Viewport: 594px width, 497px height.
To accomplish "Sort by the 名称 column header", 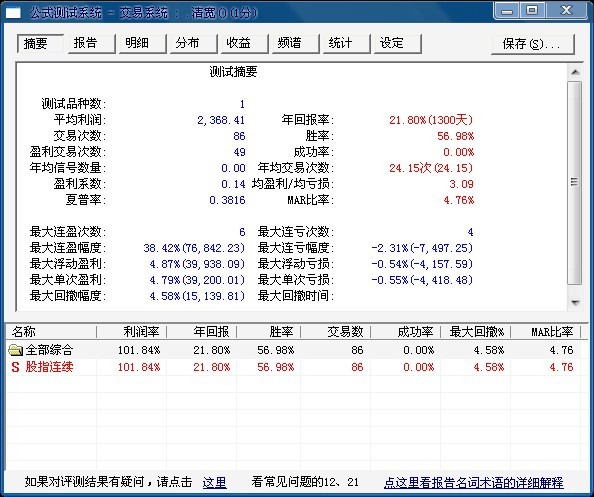I will (51, 332).
